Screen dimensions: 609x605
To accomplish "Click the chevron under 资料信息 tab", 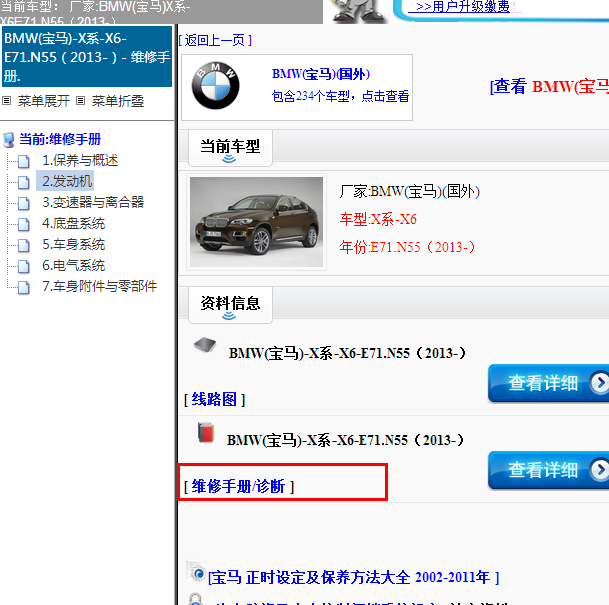I will (x=229, y=316).
